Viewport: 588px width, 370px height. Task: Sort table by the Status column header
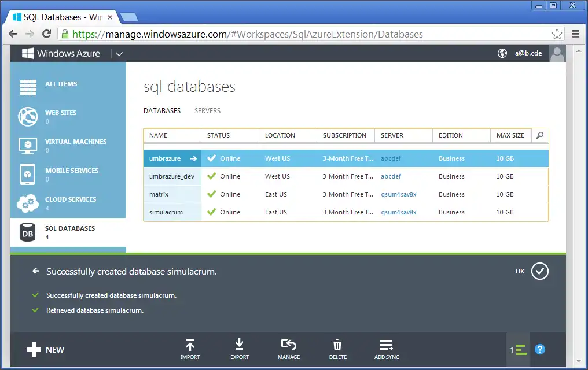(230, 135)
